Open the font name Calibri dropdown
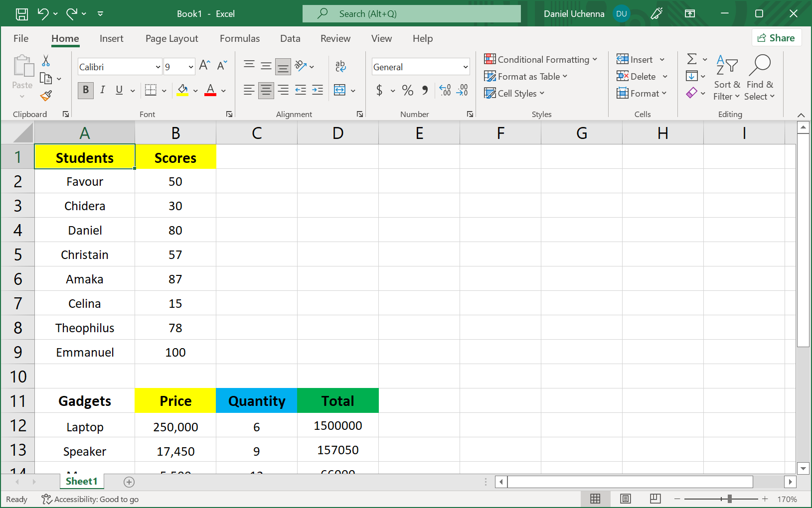 pos(158,67)
